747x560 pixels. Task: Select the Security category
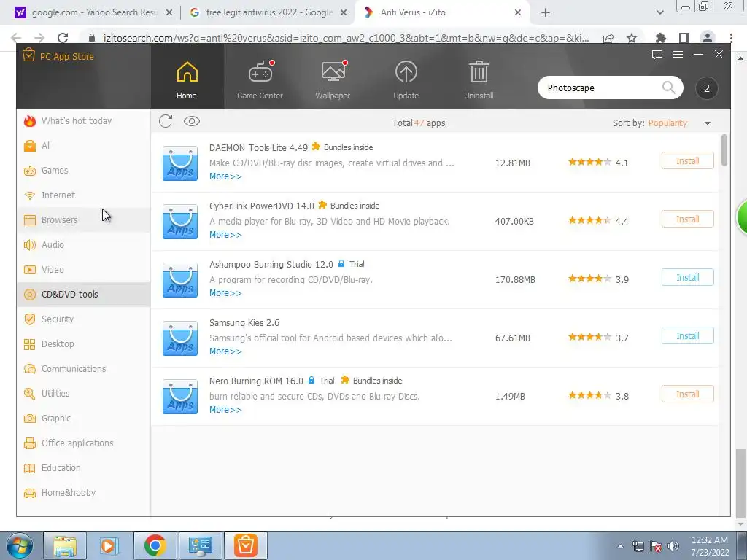(x=83, y=319)
